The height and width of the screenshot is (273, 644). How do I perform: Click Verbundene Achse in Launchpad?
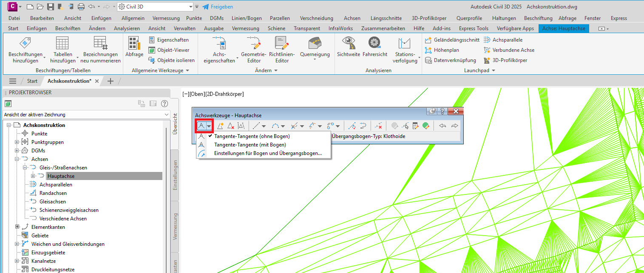pos(509,50)
